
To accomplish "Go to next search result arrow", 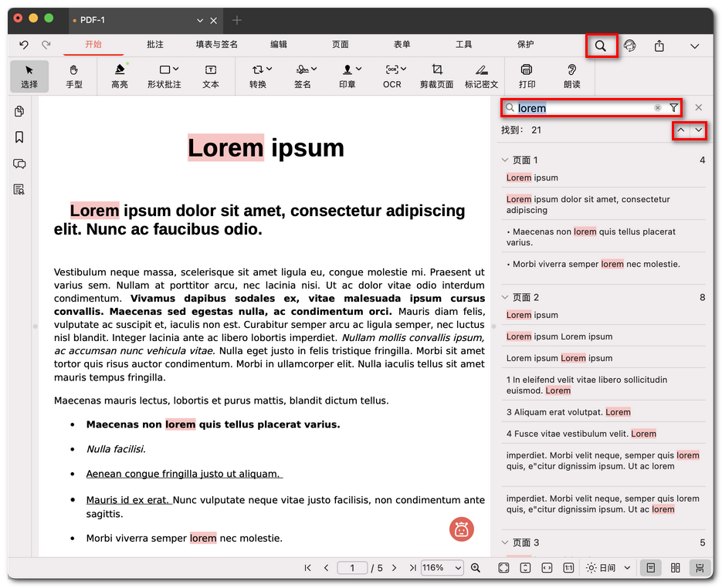I will coord(698,130).
